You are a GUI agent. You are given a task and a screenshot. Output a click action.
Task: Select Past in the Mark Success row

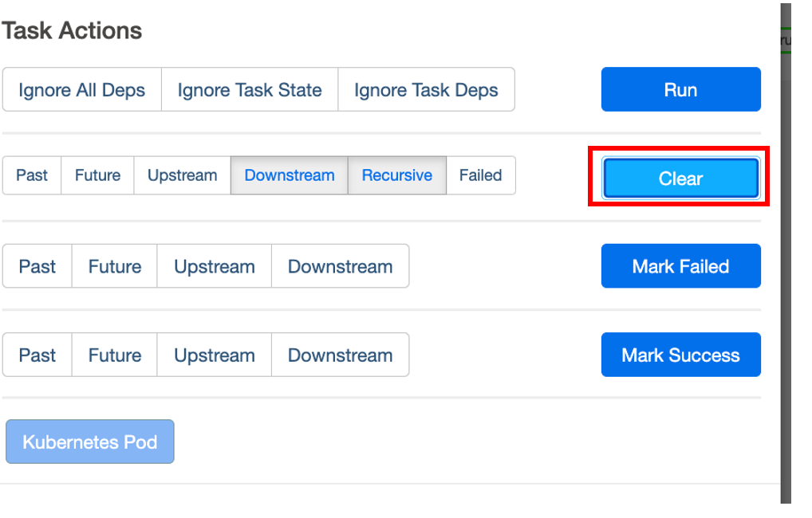(x=37, y=355)
